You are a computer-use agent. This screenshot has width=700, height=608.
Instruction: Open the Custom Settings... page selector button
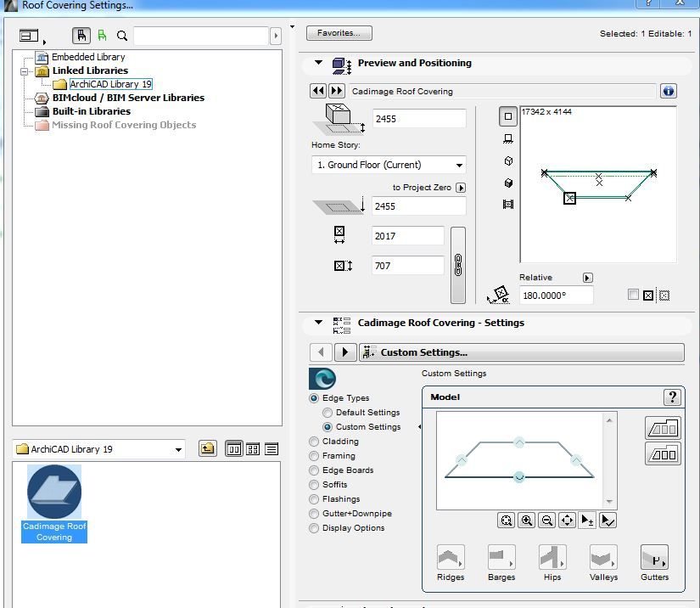tap(521, 352)
